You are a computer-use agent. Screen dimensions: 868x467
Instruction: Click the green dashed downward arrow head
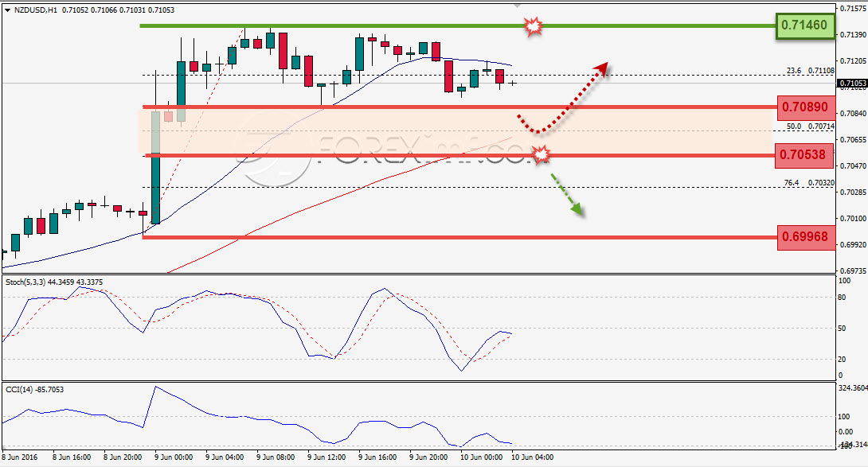coord(577,208)
